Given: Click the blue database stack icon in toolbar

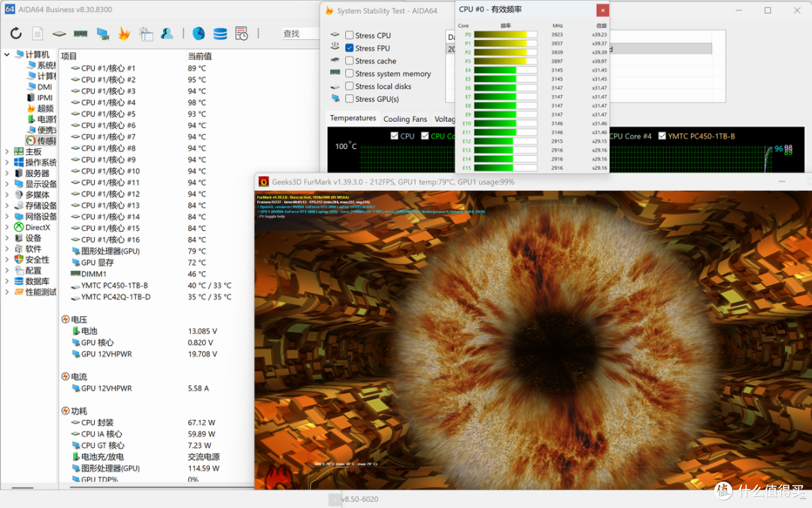Looking at the screenshot, I should pos(220,34).
